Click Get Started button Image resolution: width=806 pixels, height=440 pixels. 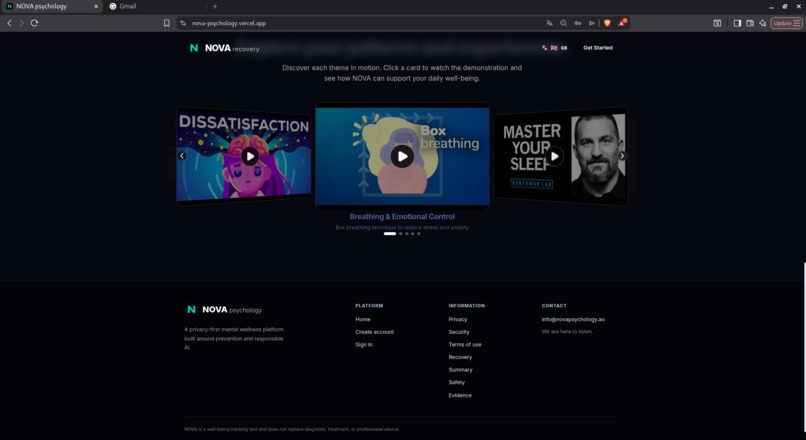pyautogui.click(x=598, y=48)
